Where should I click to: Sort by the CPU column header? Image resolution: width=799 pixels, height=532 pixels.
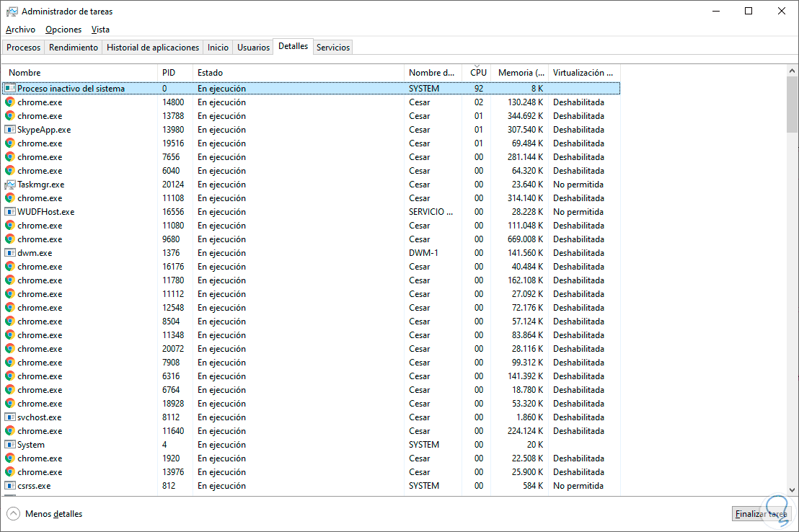coord(477,73)
